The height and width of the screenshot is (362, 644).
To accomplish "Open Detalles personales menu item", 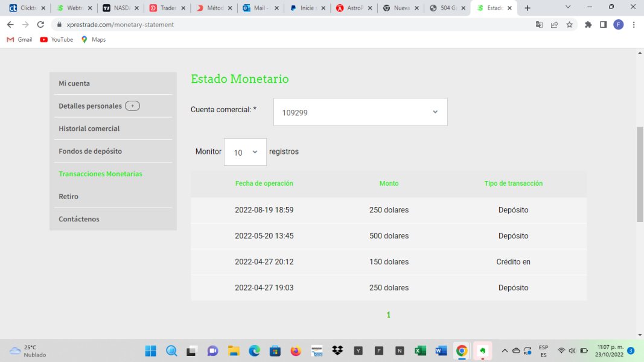I will [x=90, y=106].
